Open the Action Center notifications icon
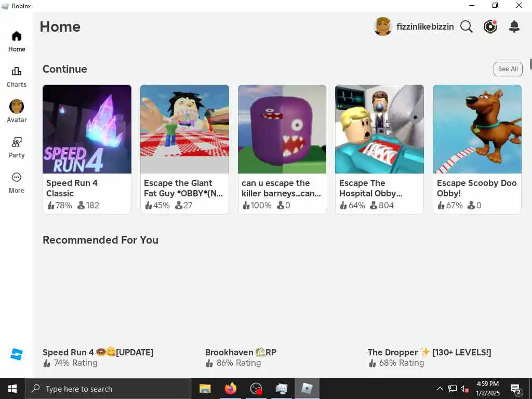Image resolution: width=532 pixels, height=399 pixels. (516, 389)
